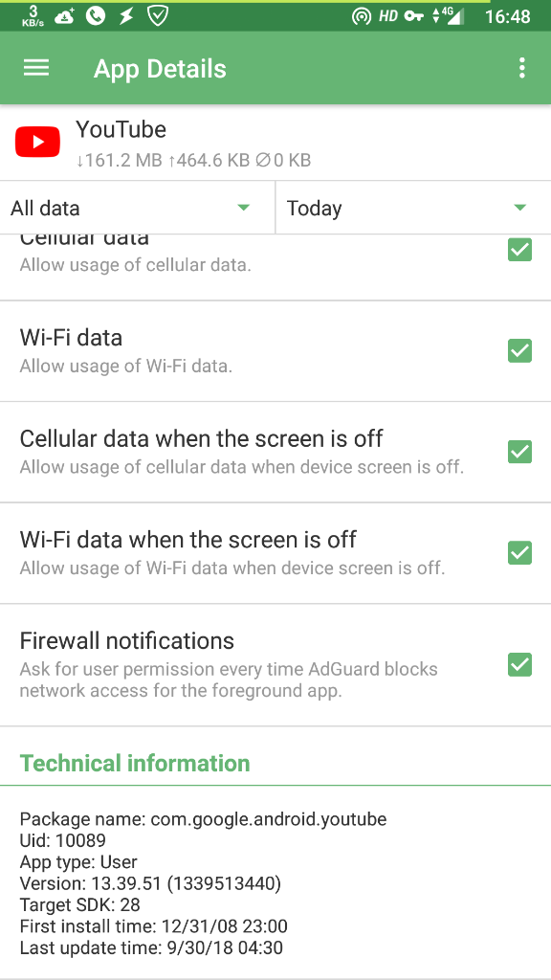Open the All data filter dropdown

click(x=138, y=208)
